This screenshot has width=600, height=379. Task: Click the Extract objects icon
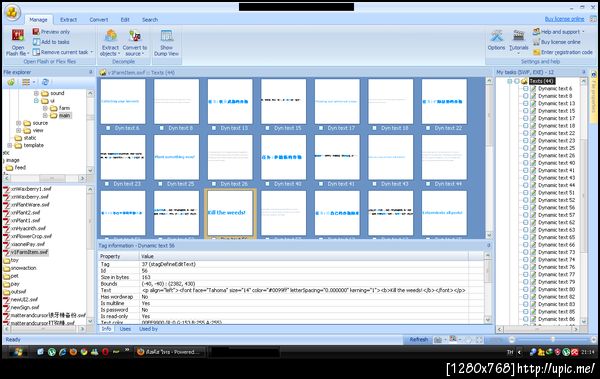111,36
